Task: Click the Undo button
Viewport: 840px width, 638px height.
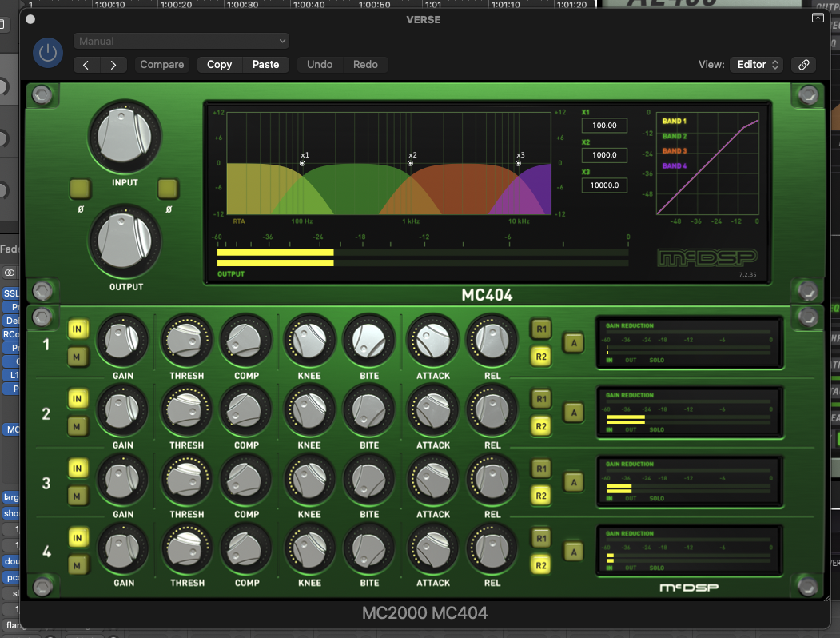Action: [320, 64]
